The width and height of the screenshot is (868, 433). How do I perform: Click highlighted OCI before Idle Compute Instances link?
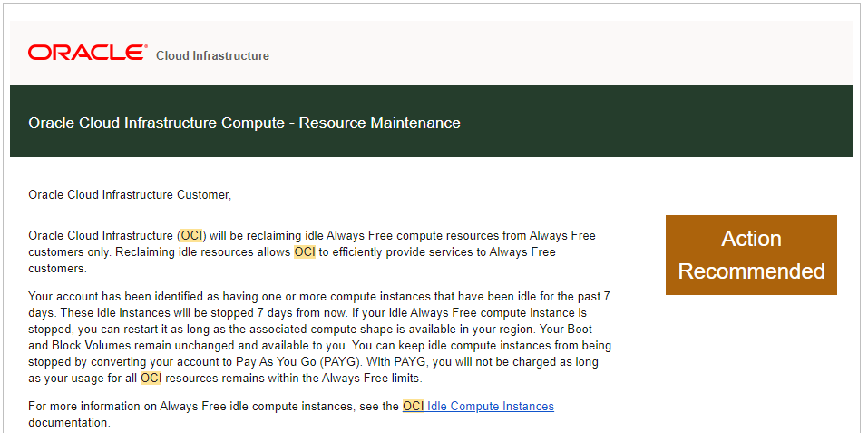413,406
